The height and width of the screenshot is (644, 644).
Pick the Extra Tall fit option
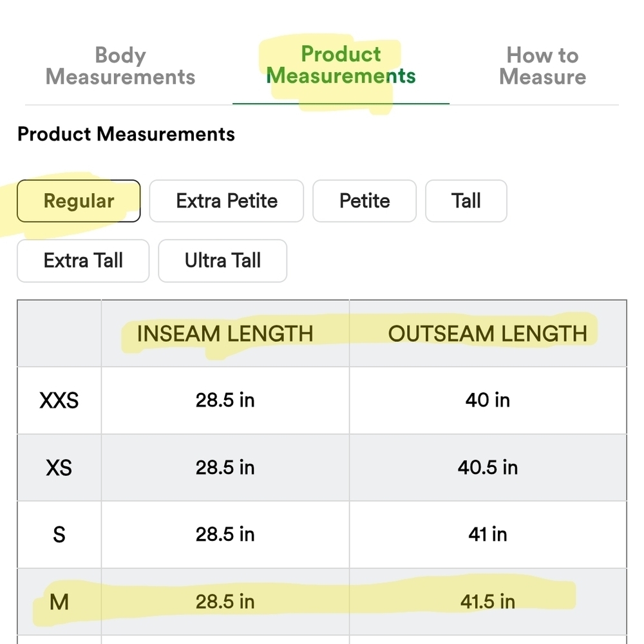[x=83, y=261]
